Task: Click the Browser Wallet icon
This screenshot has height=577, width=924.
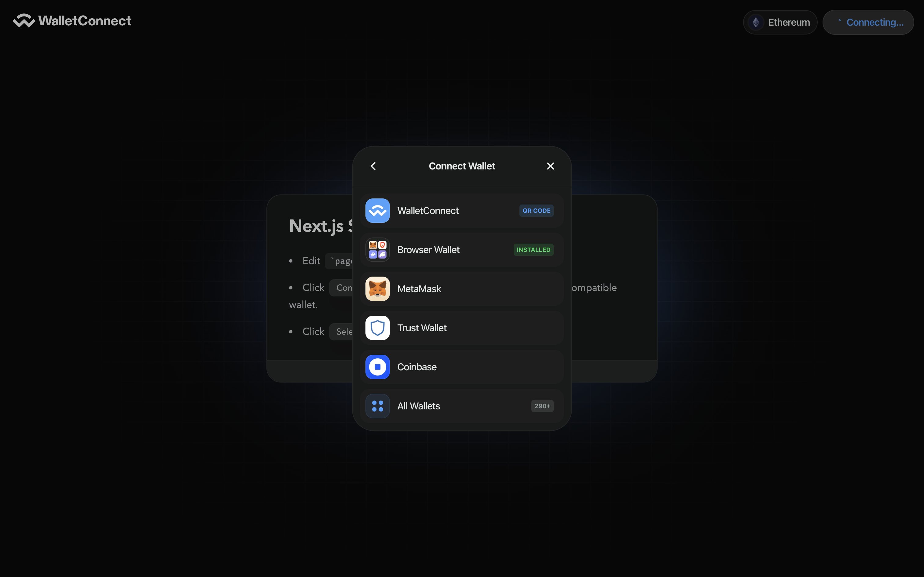Action: tap(376, 249)
